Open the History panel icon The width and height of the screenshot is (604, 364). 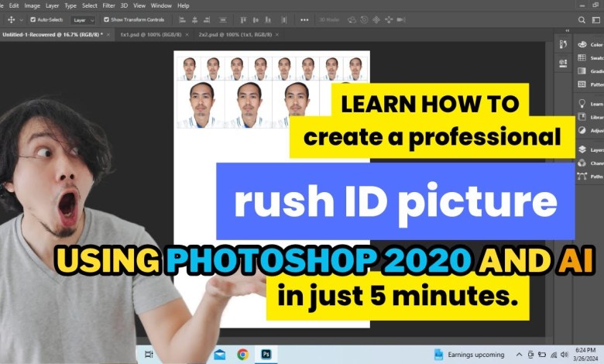pyautogui.click(x=563, y=44)
